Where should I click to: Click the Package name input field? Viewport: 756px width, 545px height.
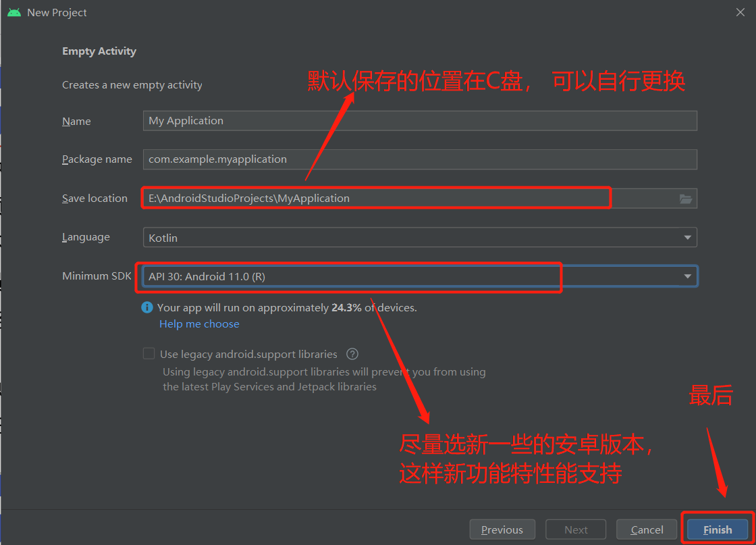pos(420,159)
